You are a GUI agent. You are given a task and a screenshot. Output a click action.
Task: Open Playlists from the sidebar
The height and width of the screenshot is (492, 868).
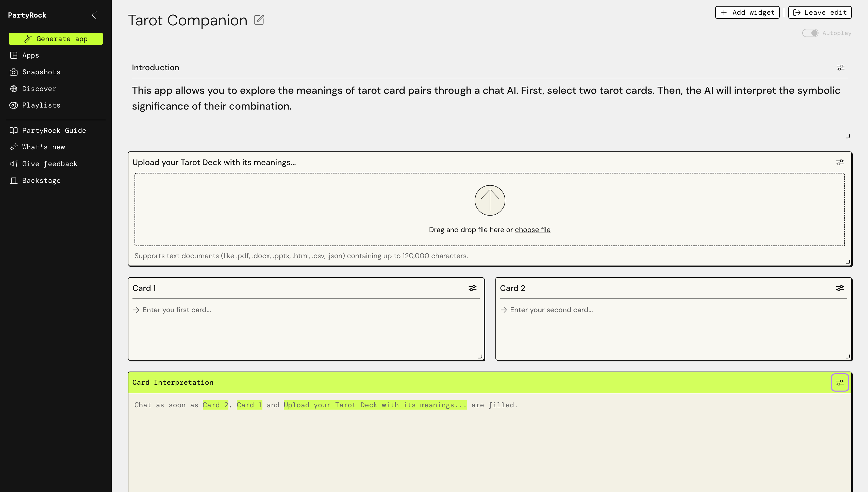pyautogui.click(x=41, y=106)
